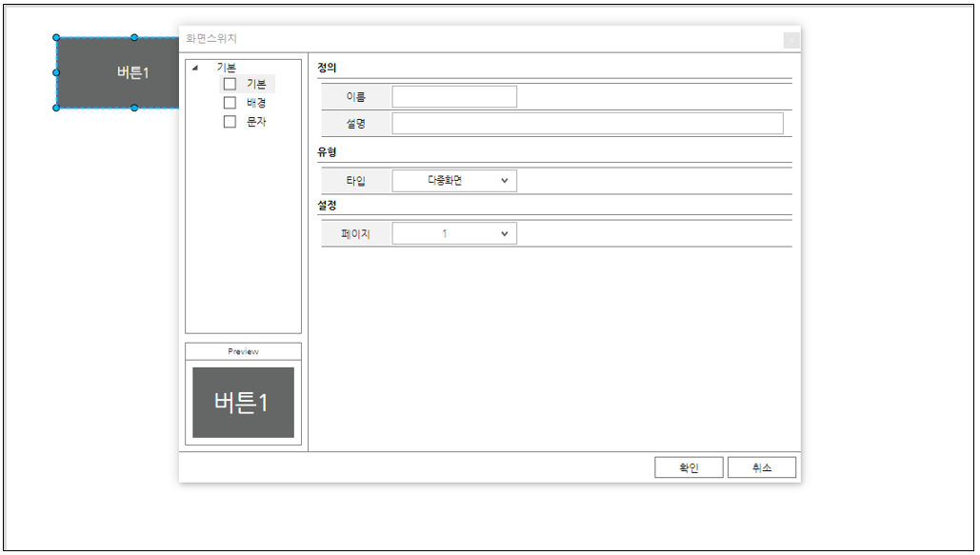
Task: Select the 배경 tree item label
Action: tap(256, 103)
